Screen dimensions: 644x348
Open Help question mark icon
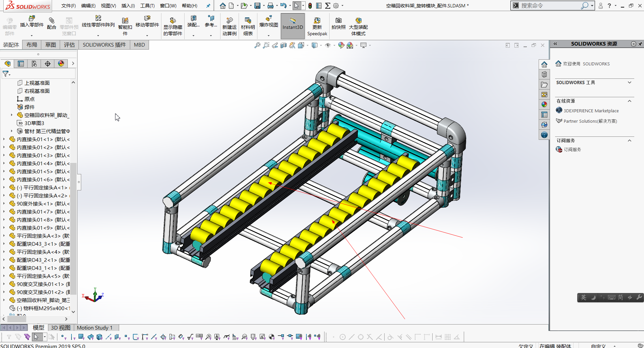(x=609, y=6)
